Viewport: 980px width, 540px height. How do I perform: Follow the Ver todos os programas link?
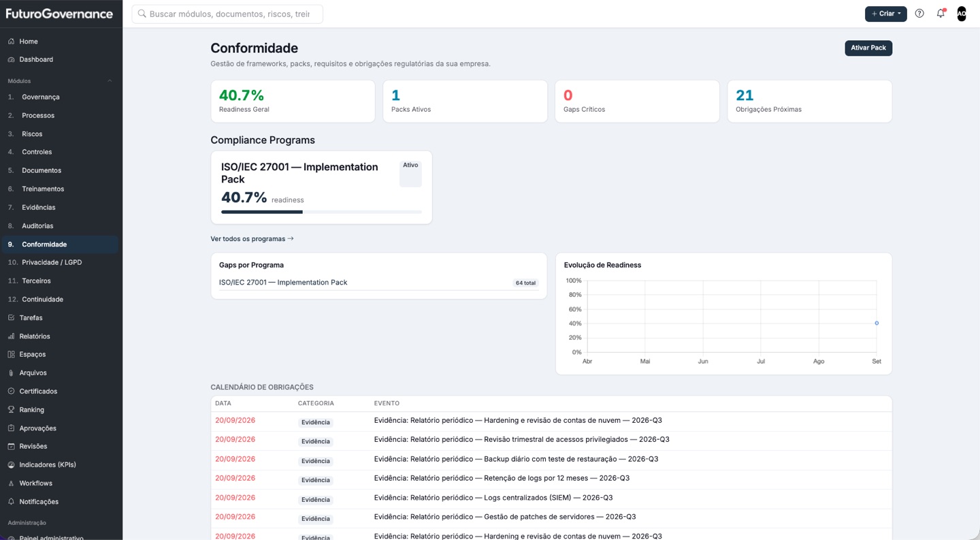tap(252, 239)
